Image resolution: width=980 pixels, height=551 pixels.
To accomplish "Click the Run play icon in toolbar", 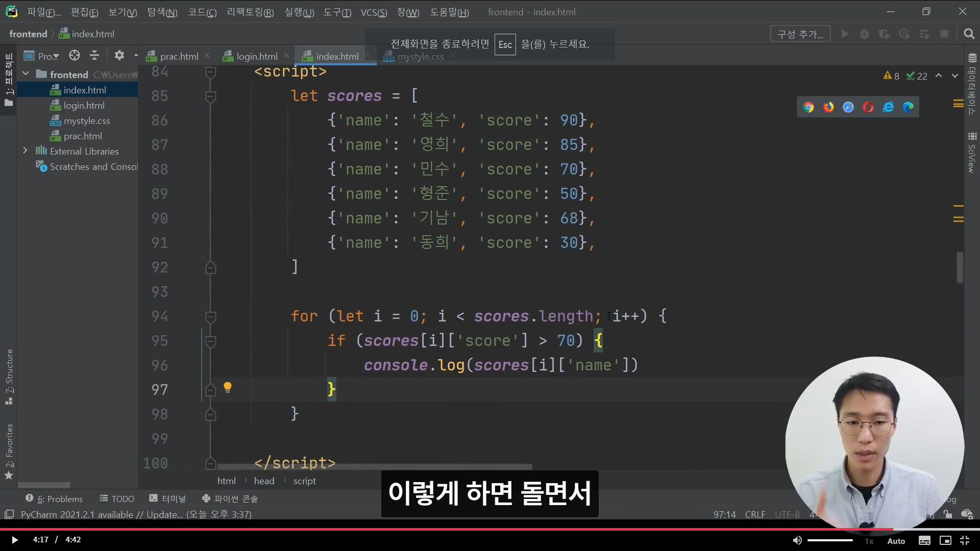I will coord(845,34).
